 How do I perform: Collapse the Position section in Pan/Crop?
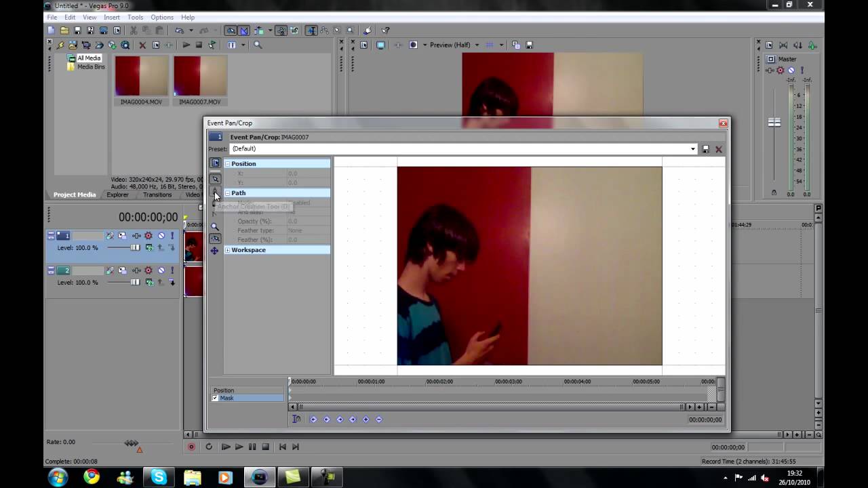pos(227,164)
